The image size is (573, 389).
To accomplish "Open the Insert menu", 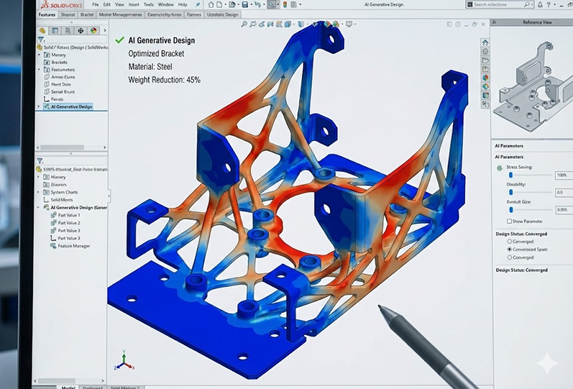I will pyautogui.click(x=134, y=4).
